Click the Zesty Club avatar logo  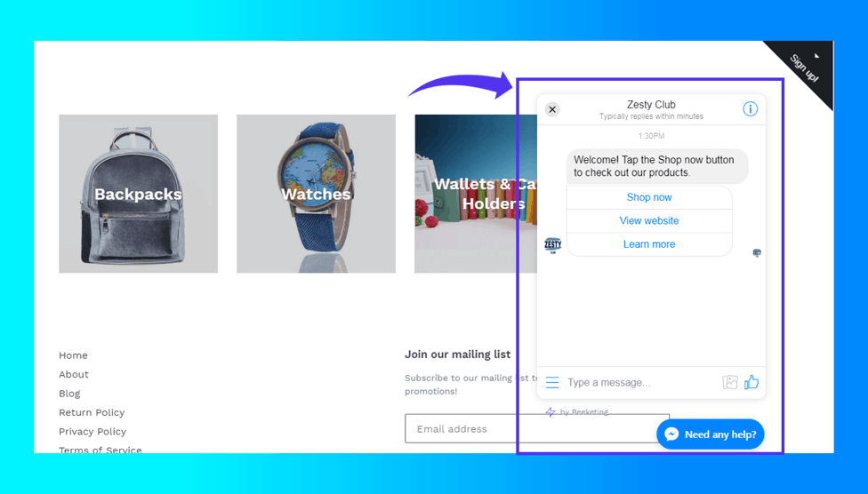coord(552,245)
